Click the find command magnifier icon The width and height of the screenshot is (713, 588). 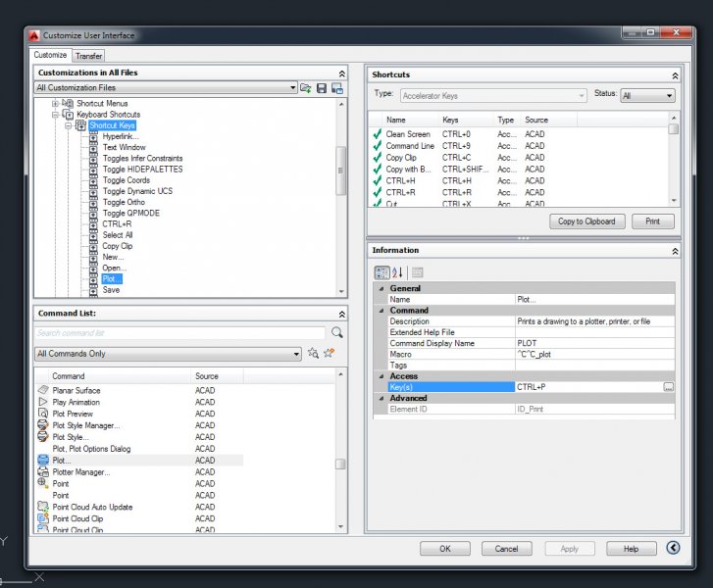337,333
